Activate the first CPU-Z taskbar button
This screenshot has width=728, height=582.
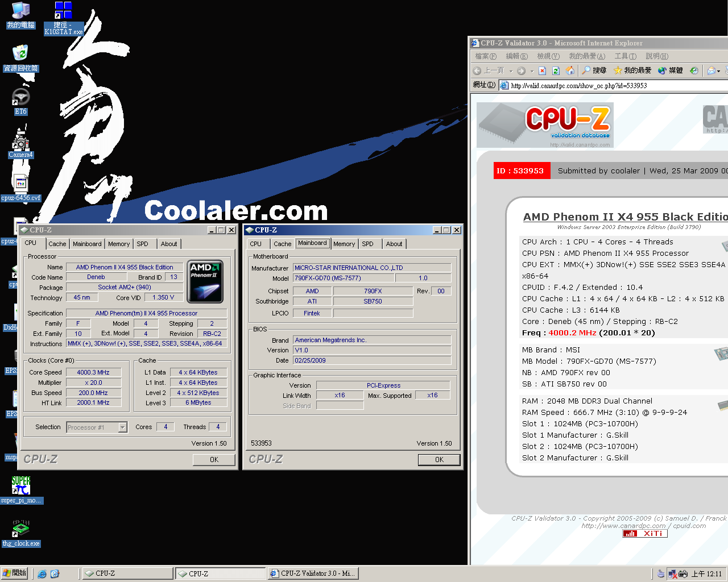128,573
